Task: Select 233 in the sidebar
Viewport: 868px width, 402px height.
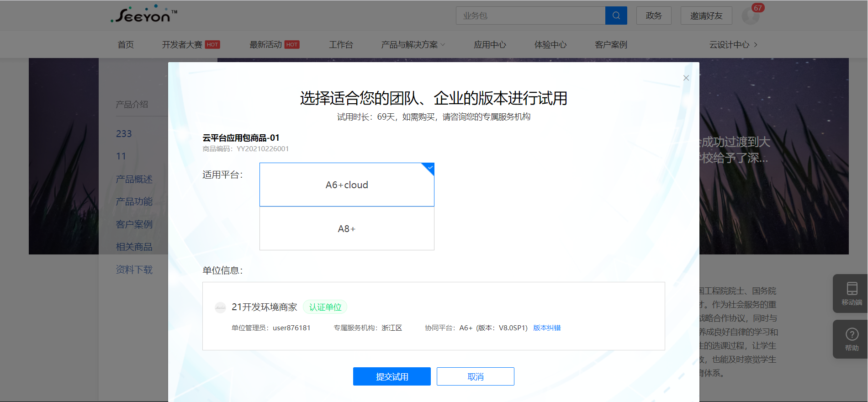Action: pos(124,134)
